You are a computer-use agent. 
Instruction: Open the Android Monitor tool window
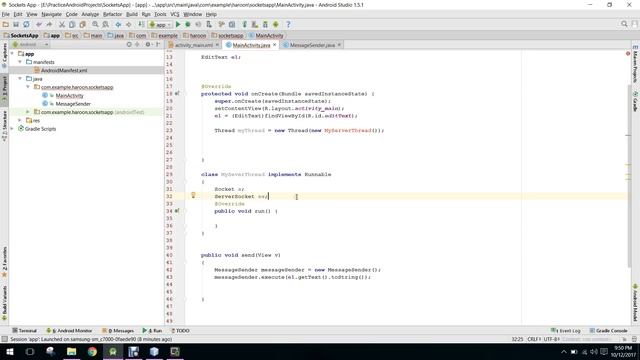69,331
